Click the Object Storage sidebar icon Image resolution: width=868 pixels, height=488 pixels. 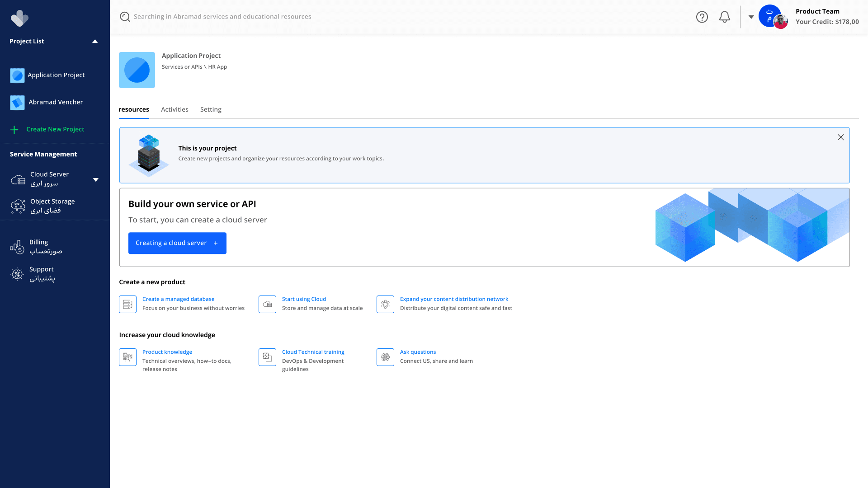pyautogui.click(x=18, y=206)
